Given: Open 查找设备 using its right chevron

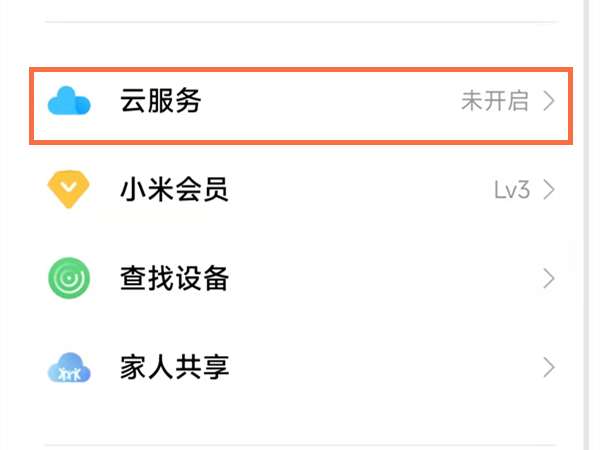Looking at the screenshot, I should pyautogui.click(x=548, y=278).
